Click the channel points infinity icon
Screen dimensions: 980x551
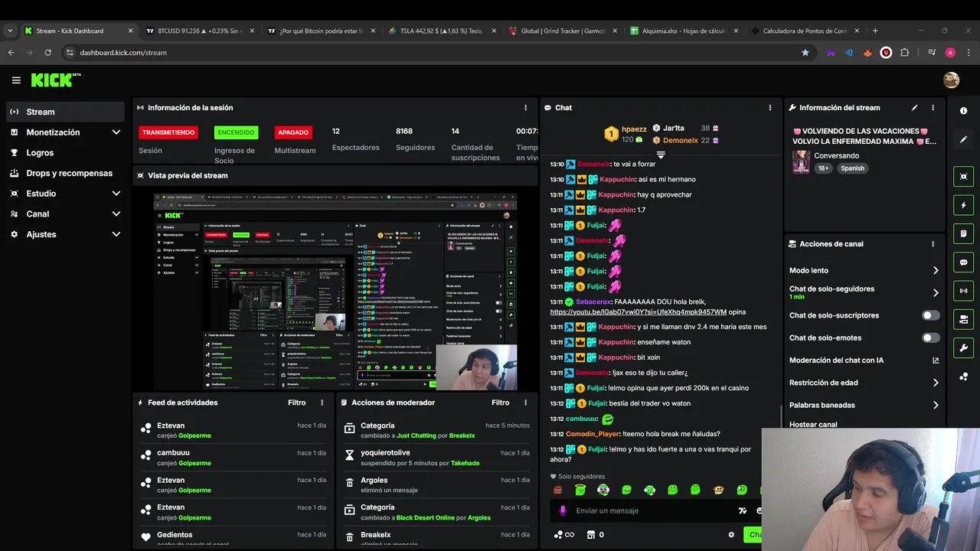(x=563, y=535)
